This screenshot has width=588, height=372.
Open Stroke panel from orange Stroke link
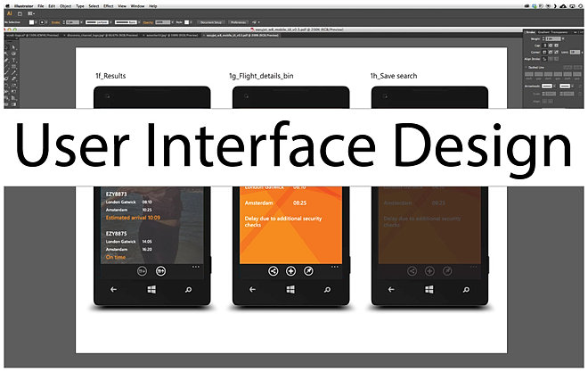55,22
